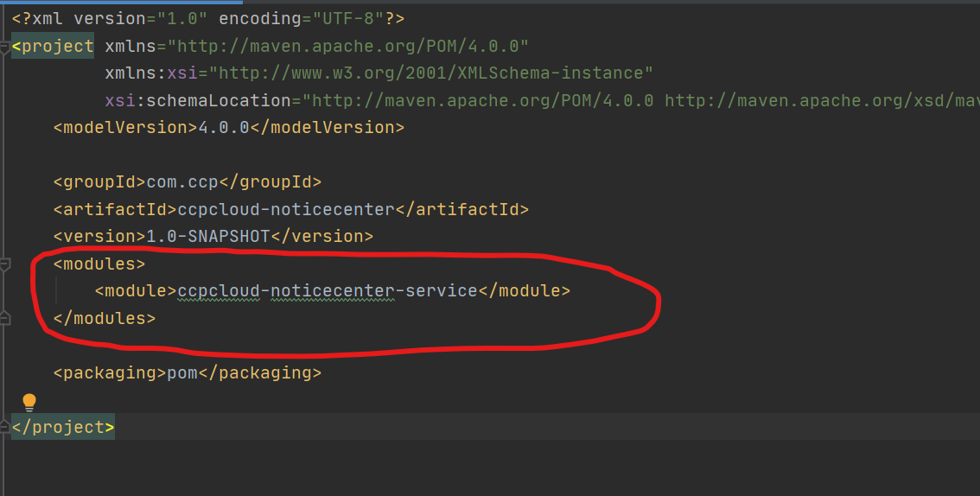Screen dimensions: 980x496
Task: Click fold end marker beside closing modules tag
Action: tap(5, 318)
